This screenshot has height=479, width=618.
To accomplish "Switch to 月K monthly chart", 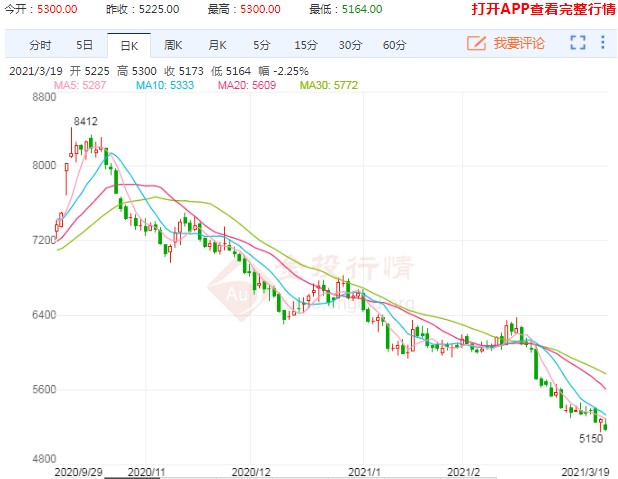I will (x=217, y=45).
